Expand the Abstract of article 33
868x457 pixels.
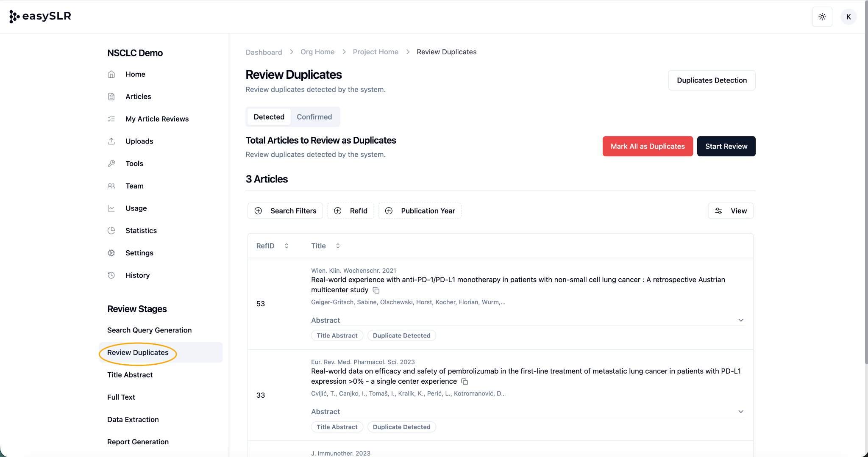[740, 412]
